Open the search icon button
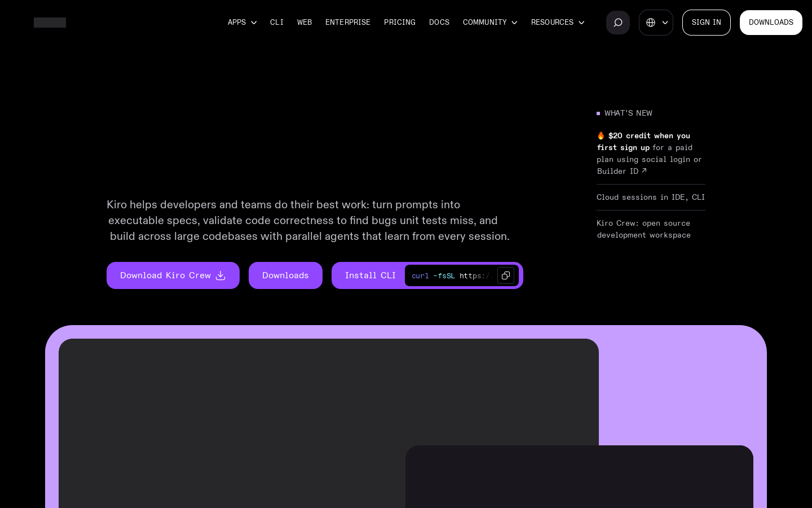812x508 pixels. click(x=618, y=23)
